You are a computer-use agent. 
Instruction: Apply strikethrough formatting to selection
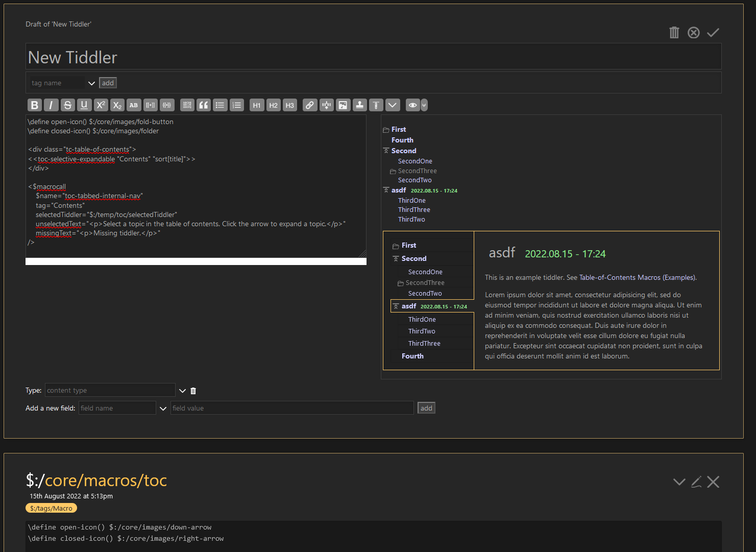67,105
